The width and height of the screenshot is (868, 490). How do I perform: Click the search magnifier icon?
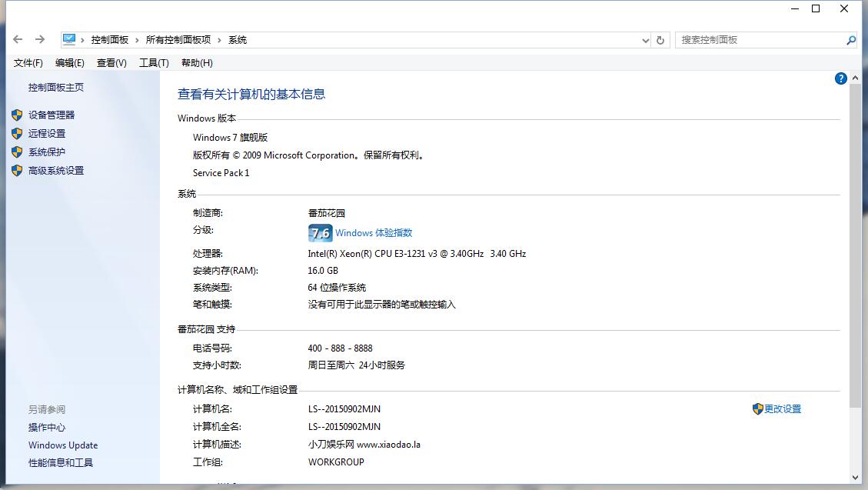point(851,40)
